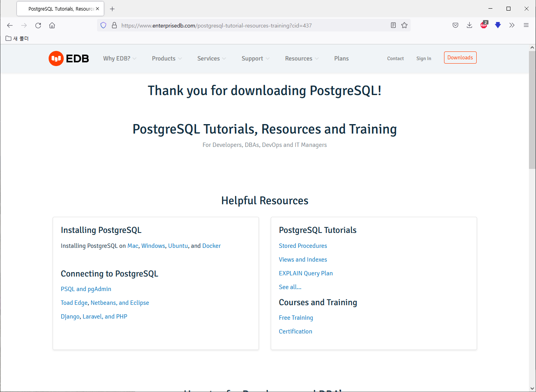The image size is (536, 392).
Task: Open the browser downloads panel
Action: pos(469,26)
